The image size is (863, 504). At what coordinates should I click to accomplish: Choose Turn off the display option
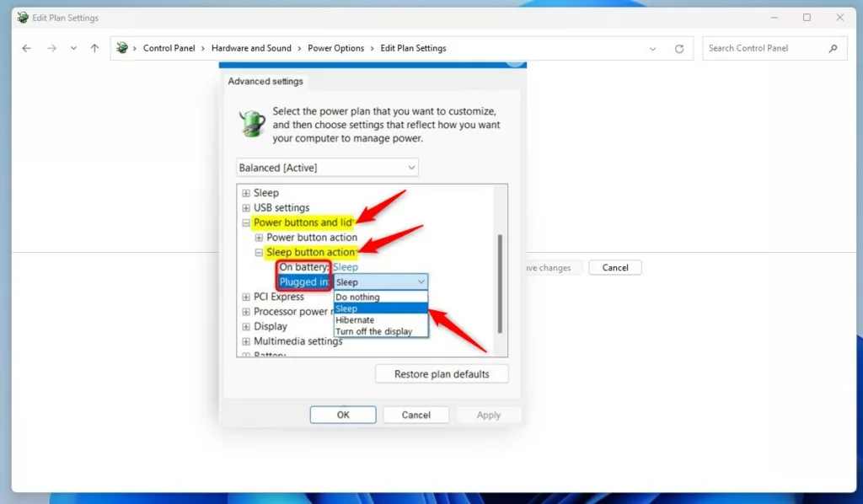(381, 331)
